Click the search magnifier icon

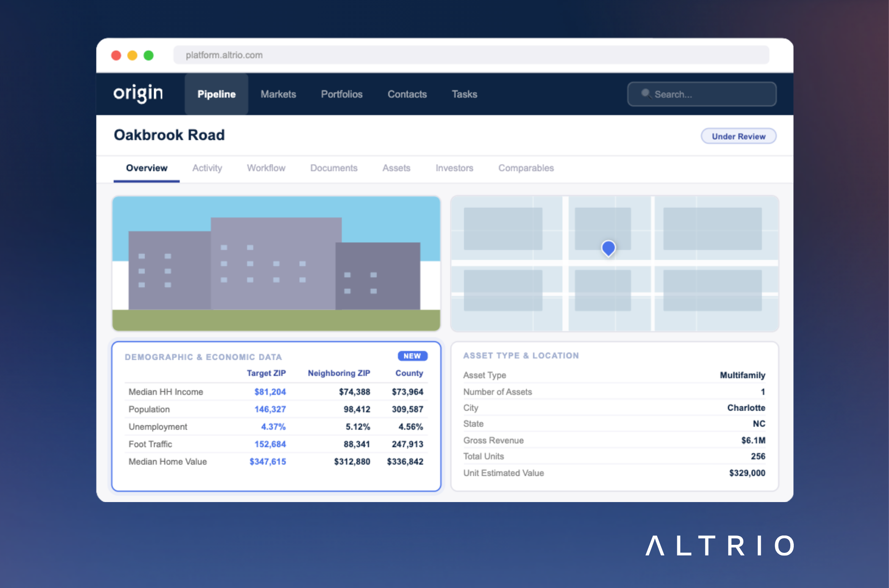645,94
